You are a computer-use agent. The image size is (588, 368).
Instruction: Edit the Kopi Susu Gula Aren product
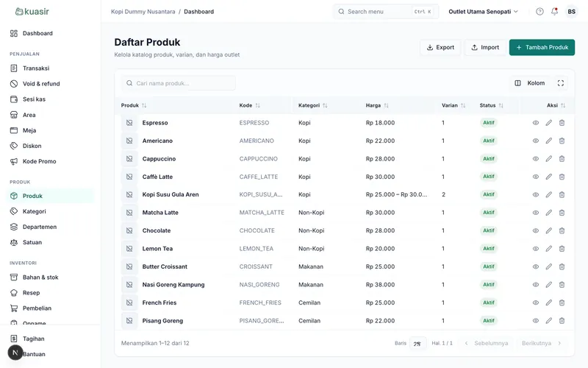[548, 194]
